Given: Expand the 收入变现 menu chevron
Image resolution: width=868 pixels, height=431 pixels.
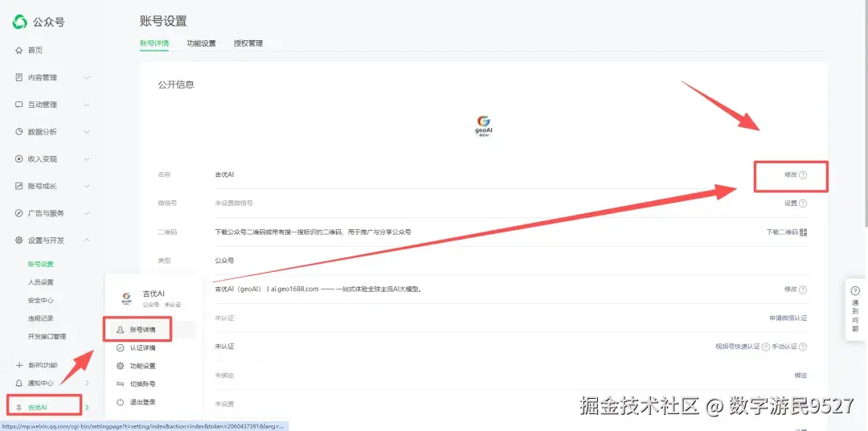Looking at the screenshot, I should pyautogui.click(x=87, y=159).
